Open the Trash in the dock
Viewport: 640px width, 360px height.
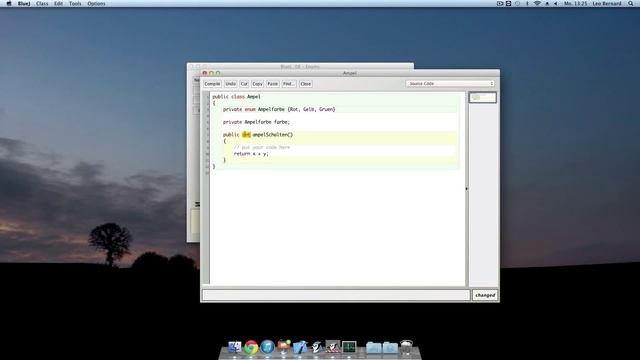(407, 347)
